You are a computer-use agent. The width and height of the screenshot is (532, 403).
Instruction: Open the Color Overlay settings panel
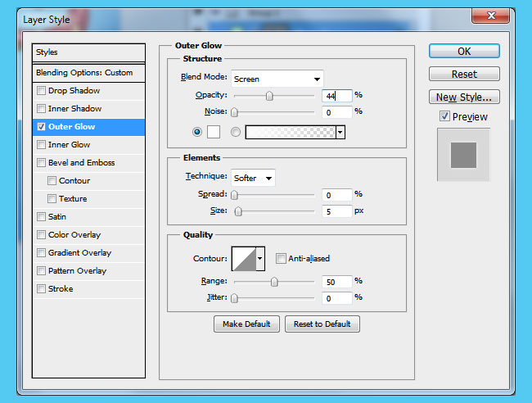tap(74, 234)
